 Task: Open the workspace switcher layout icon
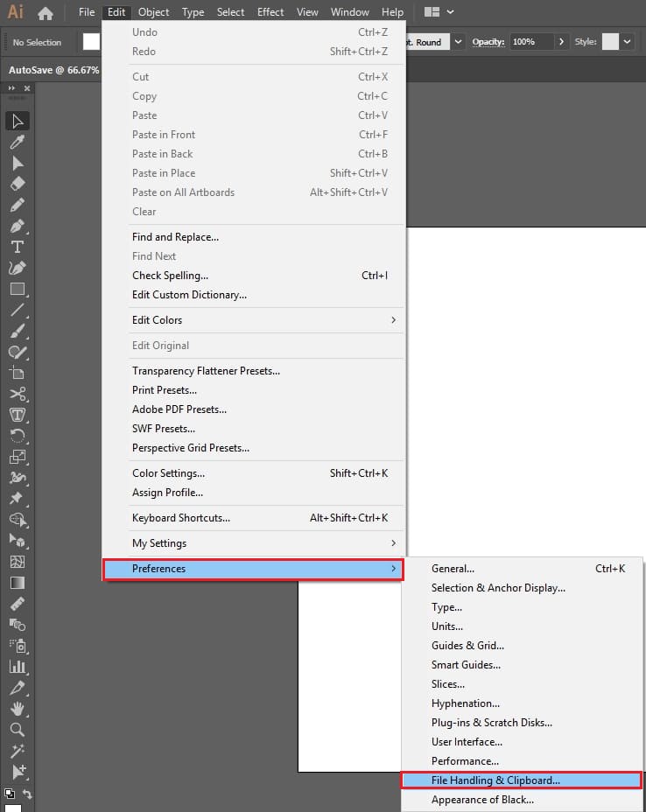point(432,12)
